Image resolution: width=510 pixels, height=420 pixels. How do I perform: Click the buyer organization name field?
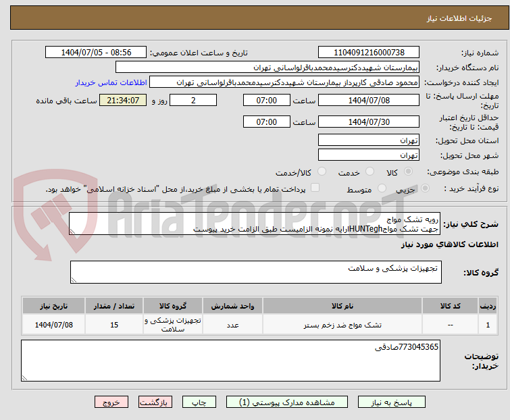click(x=267, y=68)
